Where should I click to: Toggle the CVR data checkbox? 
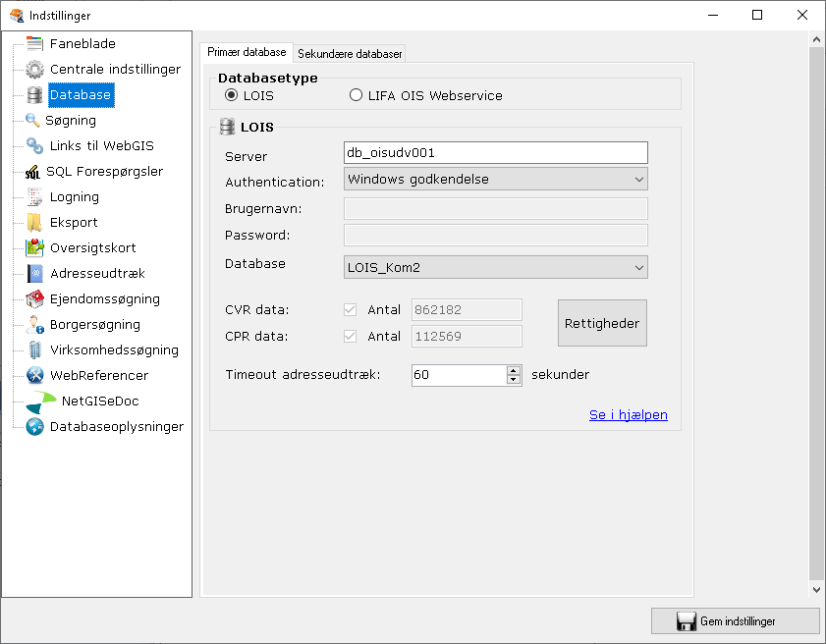pyautogui.click(x=350, y=309)
